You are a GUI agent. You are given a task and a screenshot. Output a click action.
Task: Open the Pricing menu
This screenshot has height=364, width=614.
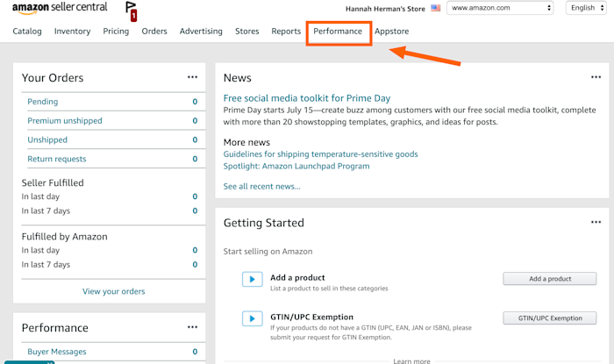click(116, 32)
